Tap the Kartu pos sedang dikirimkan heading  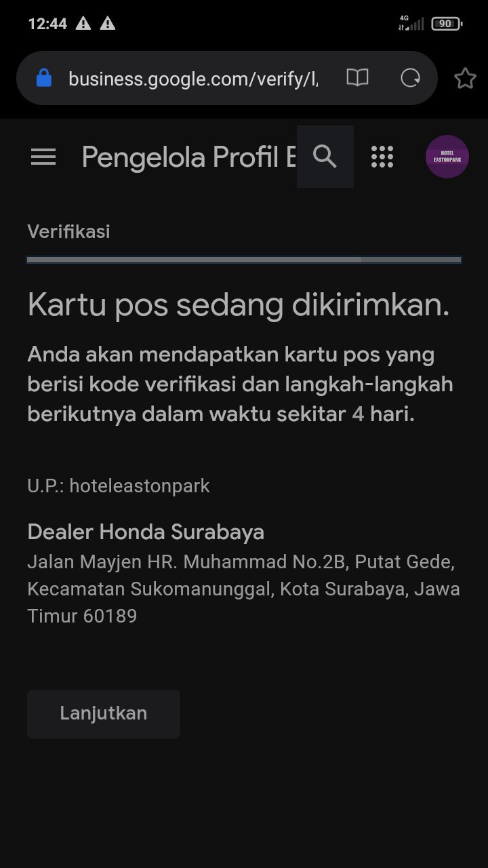pos(239,306)
